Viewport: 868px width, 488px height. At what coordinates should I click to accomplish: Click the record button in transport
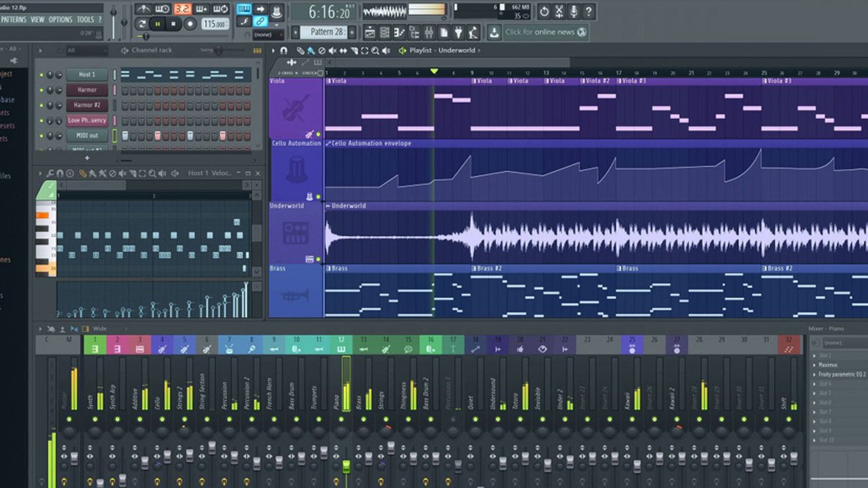point(190,24)
